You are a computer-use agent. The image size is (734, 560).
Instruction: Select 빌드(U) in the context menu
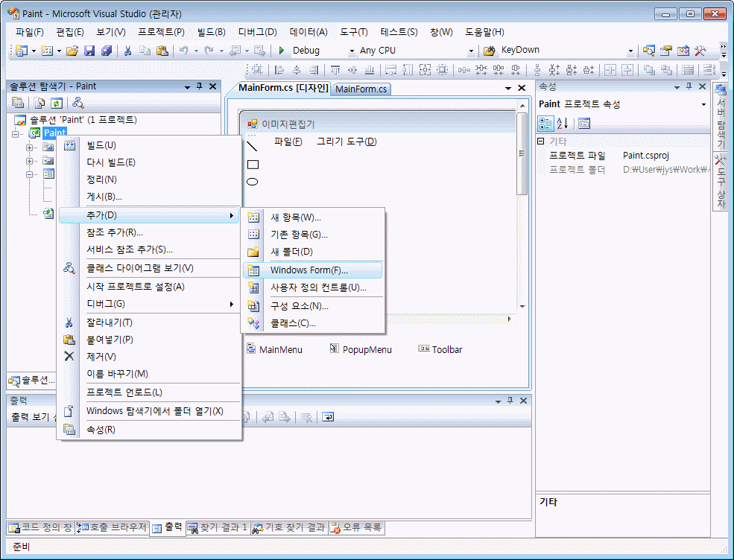pyautogui.click(x=149, y=145)
